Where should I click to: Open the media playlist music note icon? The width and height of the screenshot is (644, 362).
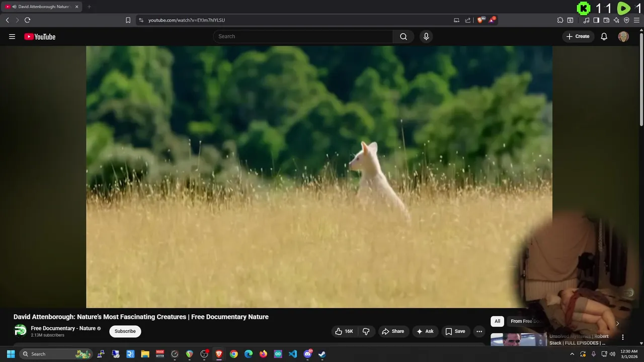click(x=586, y=20)
